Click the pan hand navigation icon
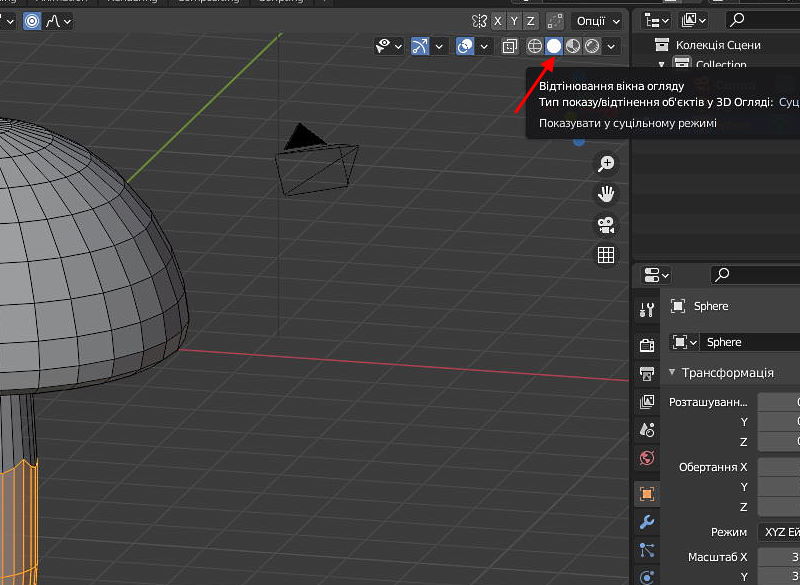 click(x=606, y=194)
